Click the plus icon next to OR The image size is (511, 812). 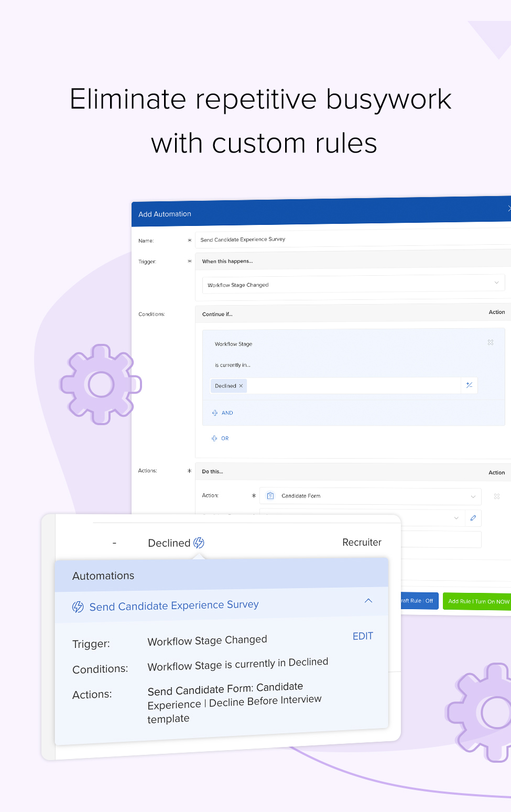click(214, 438)
